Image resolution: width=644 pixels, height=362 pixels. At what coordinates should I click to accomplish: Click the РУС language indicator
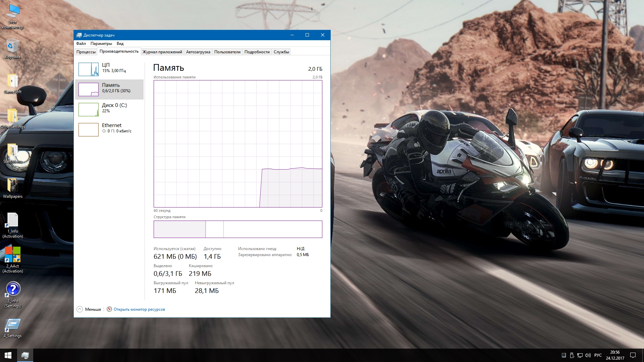598,355
